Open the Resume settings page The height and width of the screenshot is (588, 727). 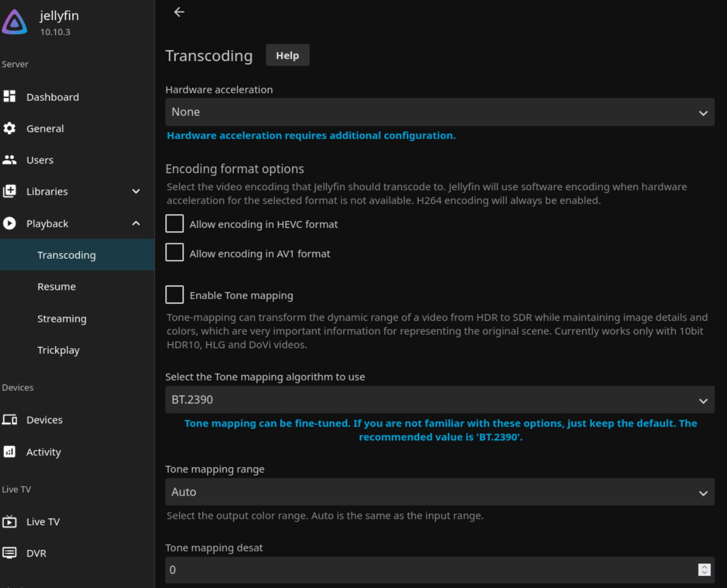(x=77, y=287)
